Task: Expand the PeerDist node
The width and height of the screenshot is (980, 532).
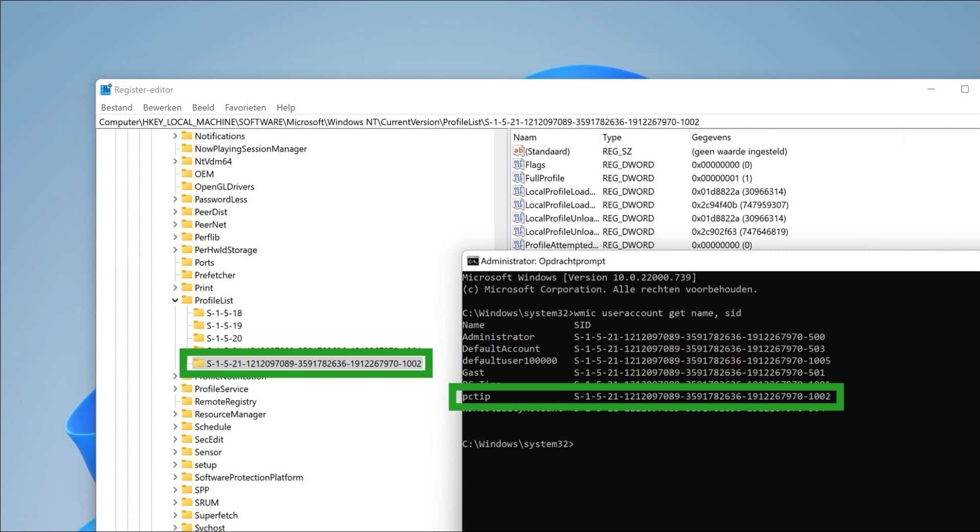Action: [x=175, y=212]
